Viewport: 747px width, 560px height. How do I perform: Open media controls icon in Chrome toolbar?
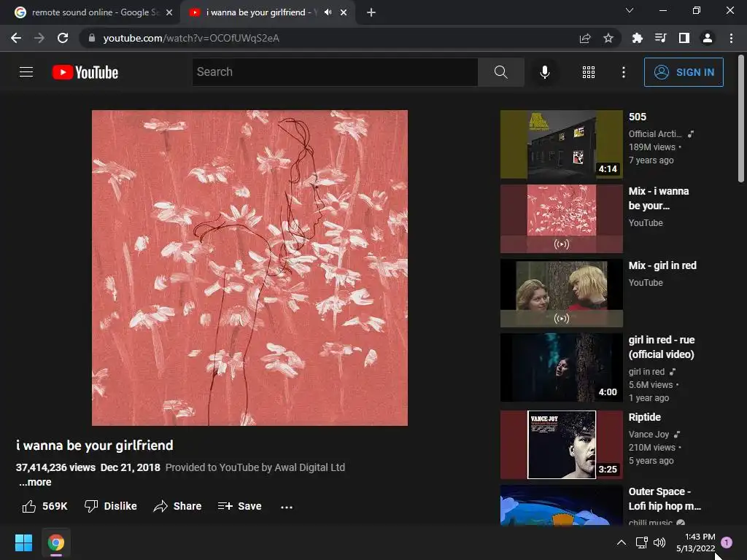(660, 38)
